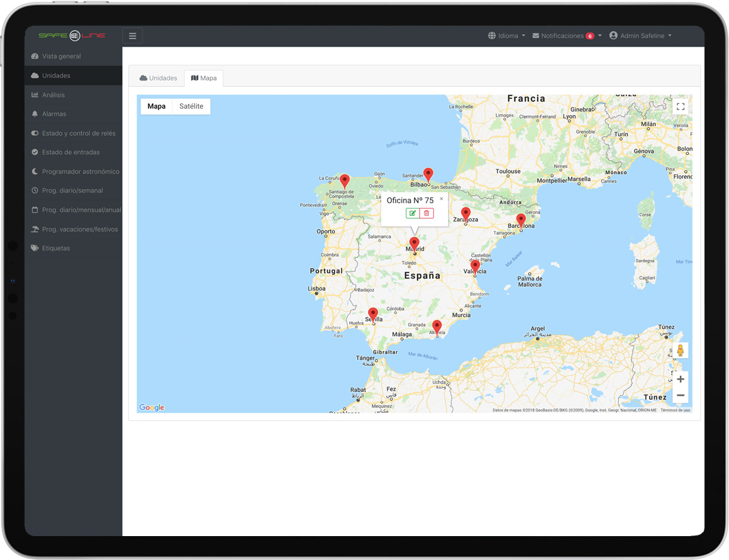Open Programador astronómico
Viewport: 729px width, 560px height.
pos(74,172)
